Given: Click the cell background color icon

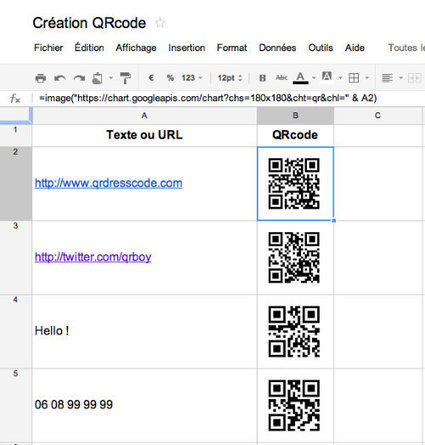Looking at the screenshot, I should 327,77.
